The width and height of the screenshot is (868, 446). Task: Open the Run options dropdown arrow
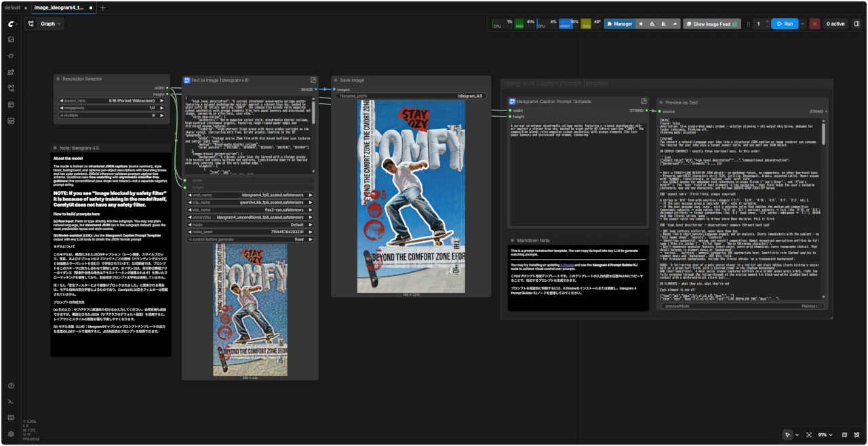[802, 24]
